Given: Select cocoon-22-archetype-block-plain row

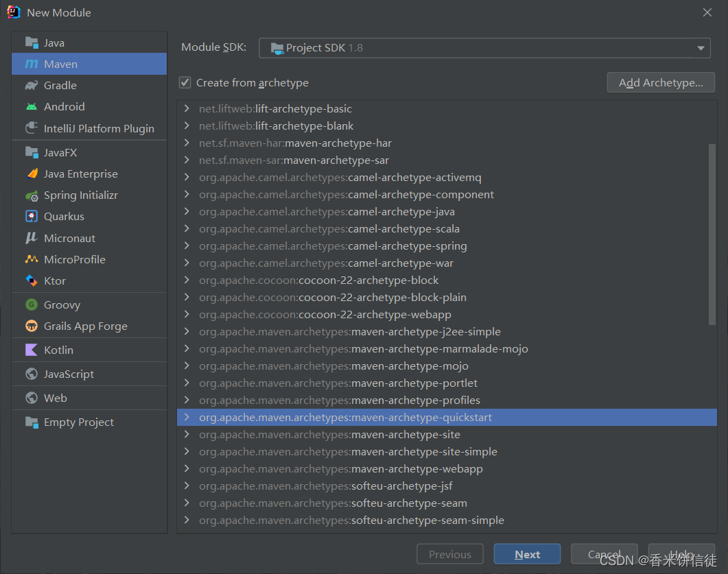Looking at the screenshot, I should (x=447, y=298).
